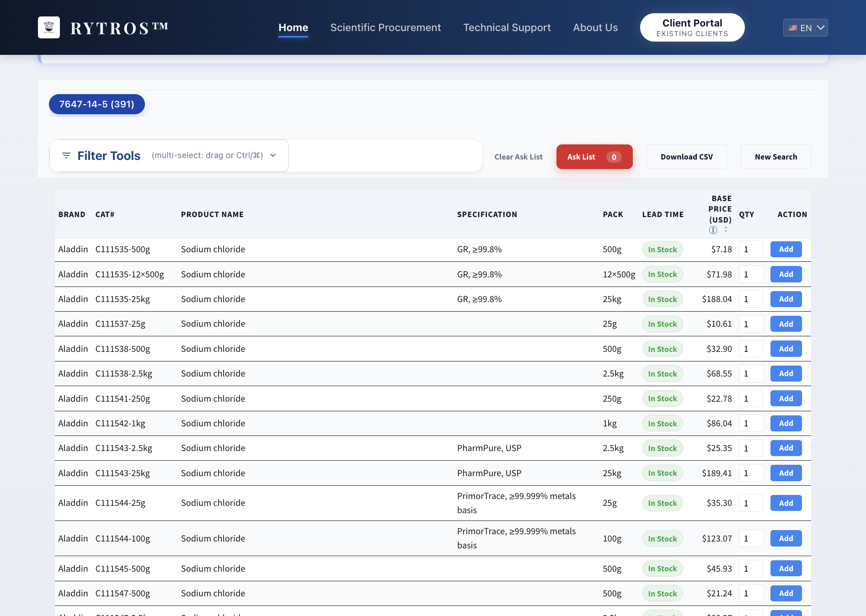Viewport: 866px width, 616px height.
Task: Edit quantity for C111542-1kg
Action: 751,423
